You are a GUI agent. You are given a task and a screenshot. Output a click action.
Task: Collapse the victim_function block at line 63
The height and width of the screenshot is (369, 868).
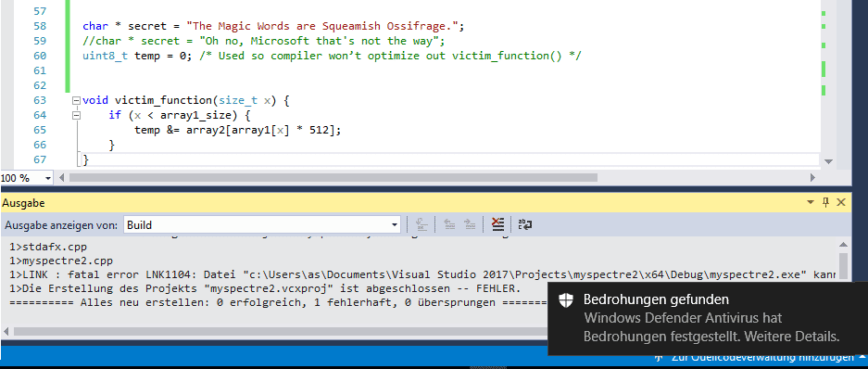[x=76, y=101]
